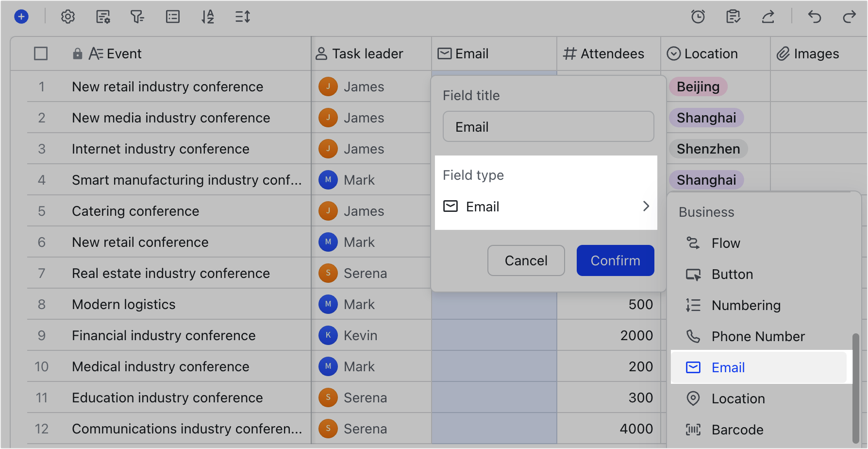Click the Field title input box

[x=548, y=126]
